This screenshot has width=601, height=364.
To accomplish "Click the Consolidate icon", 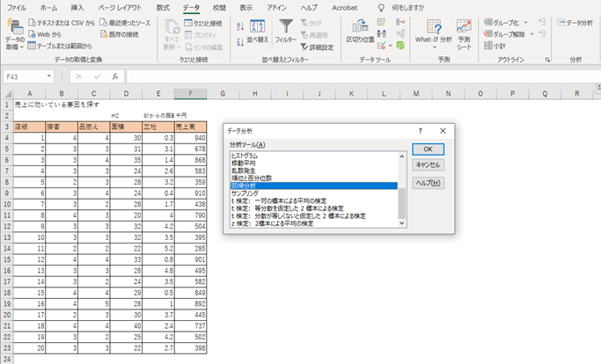I will click(x=400, y=22).
